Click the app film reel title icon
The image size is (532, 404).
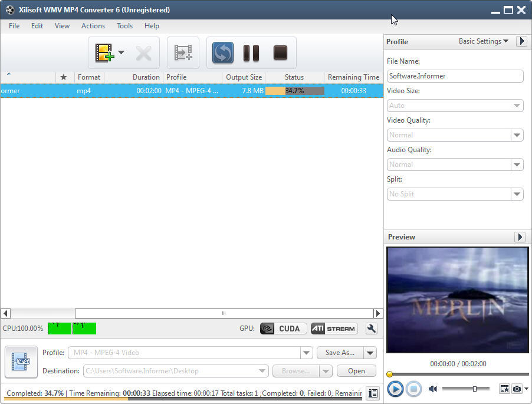tap(10, 10)
